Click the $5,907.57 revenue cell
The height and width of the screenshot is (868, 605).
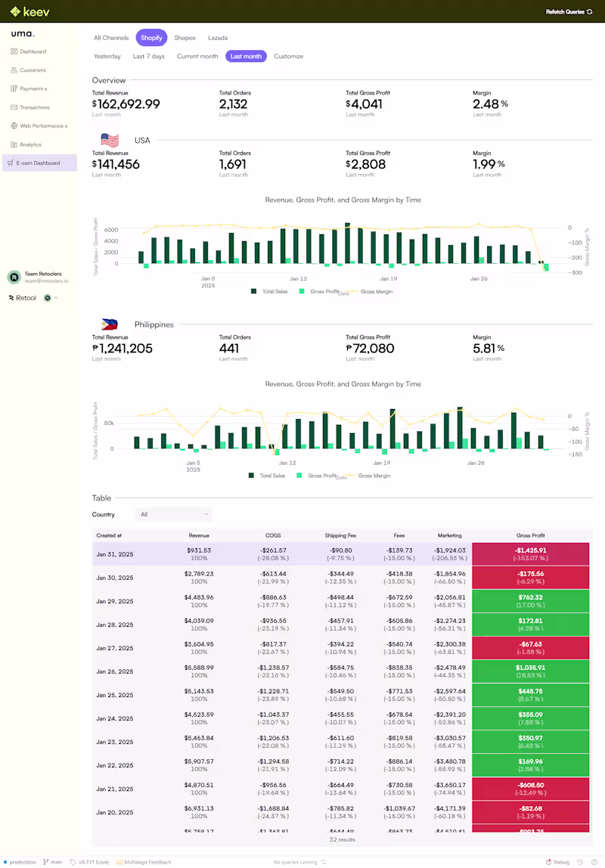tap(199, 761)
